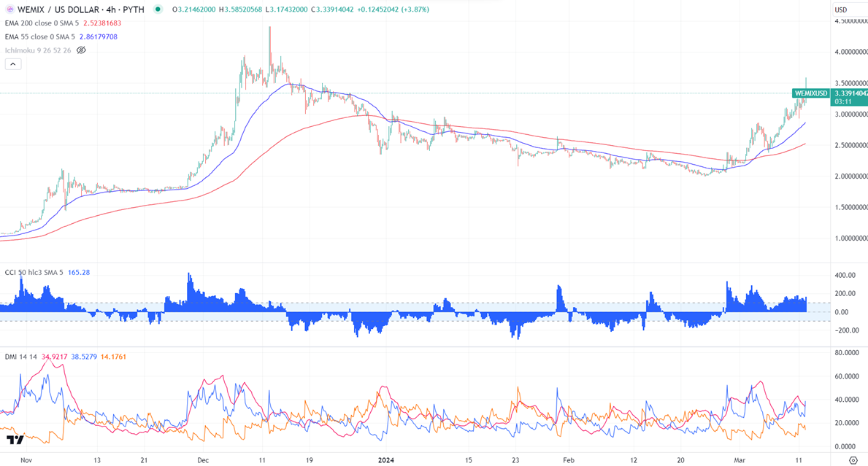Click DMI value 38.5279
This screenshot has height=466, width=868.
pyautogui.click(x=84, y=357)
